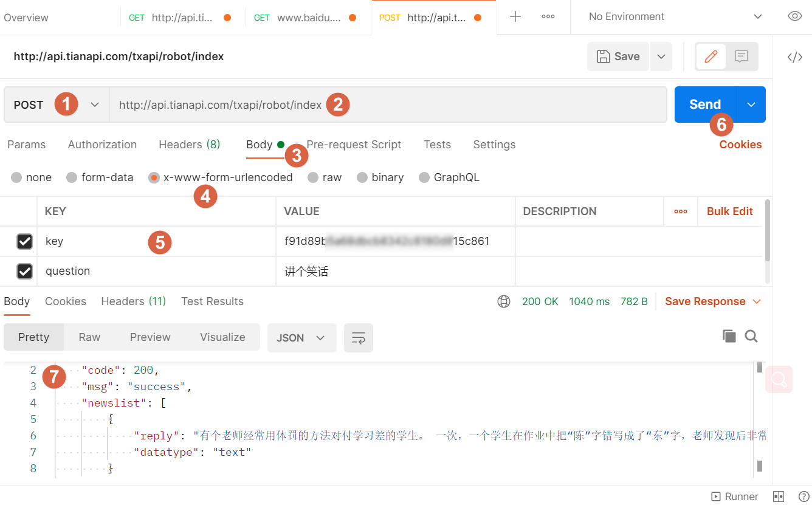Open the JSON response format dropdown
This screenshot has height=505, width=812.
click(301, 338)
